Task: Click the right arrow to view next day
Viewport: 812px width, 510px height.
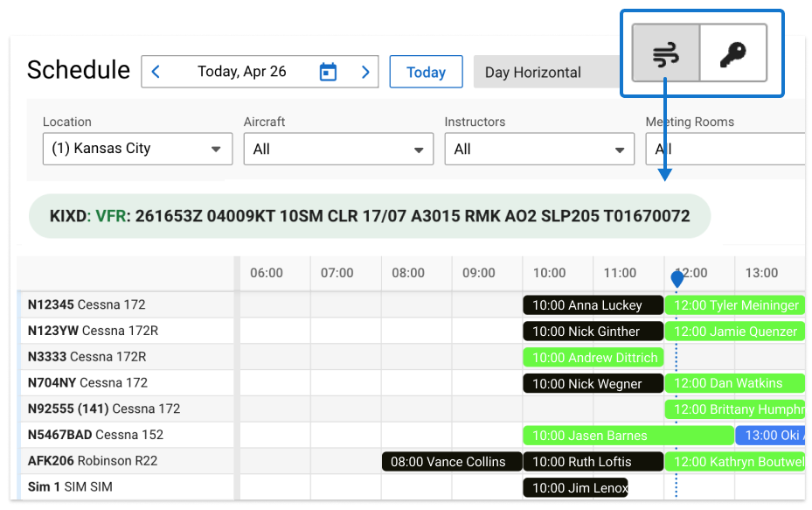Action: [x=365, y=72]
